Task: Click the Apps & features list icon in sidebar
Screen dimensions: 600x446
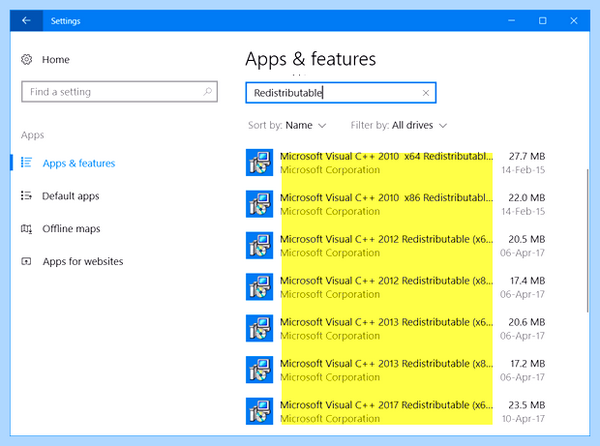Action: [x=26, y=163]
